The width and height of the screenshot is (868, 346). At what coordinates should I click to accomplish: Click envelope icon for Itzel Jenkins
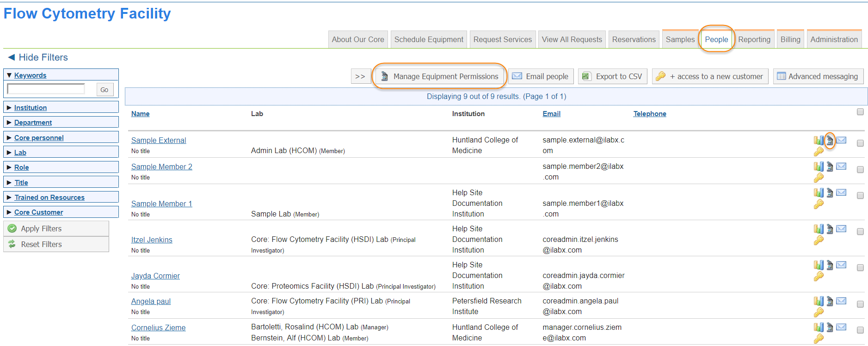841,229
